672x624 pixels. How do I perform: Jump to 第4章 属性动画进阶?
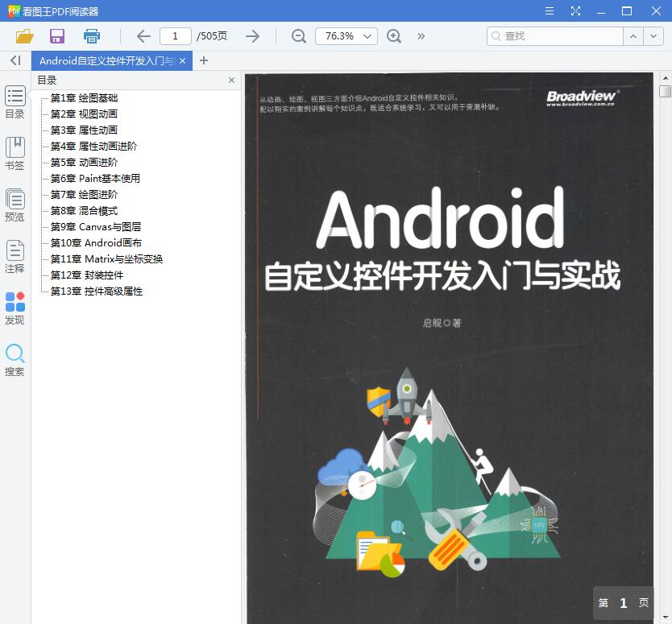coord(93,147)
